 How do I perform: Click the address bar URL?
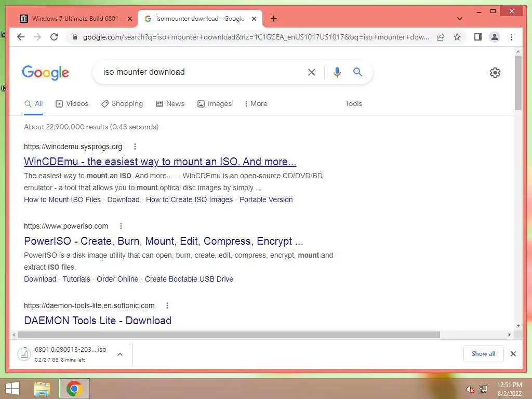tap(256, 37)
